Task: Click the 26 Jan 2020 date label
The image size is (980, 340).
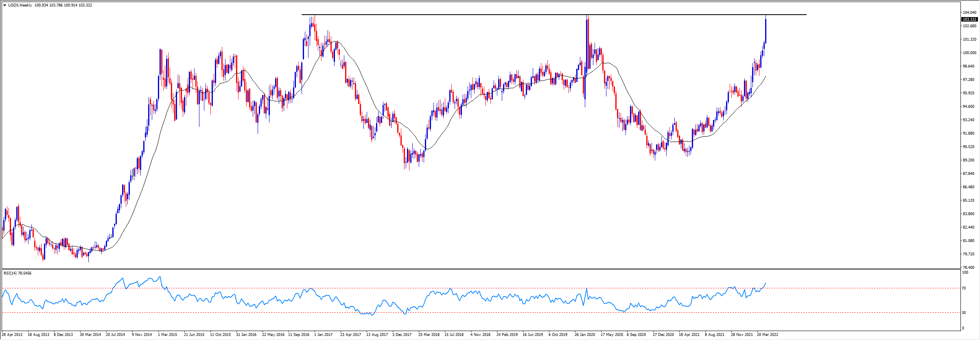Action: (585, 335)
